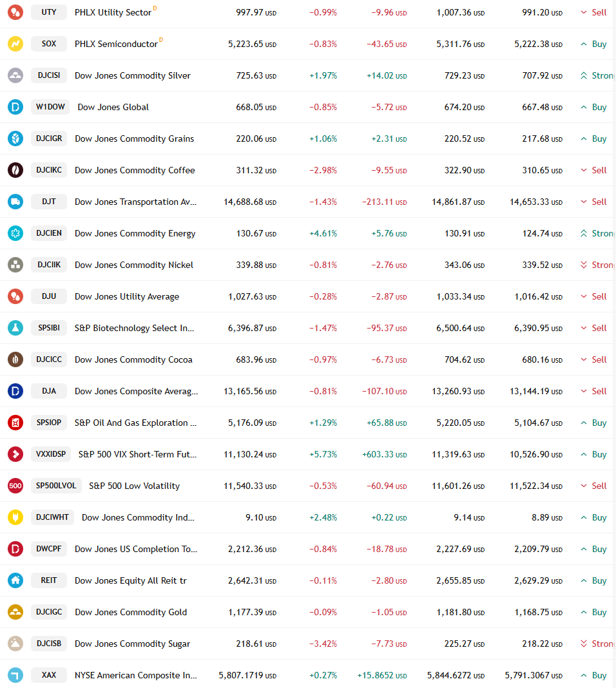The height and width of the screenshot is (688, 616).
Task: Click the NYSE American Composite icon
Action: (15, 675)
